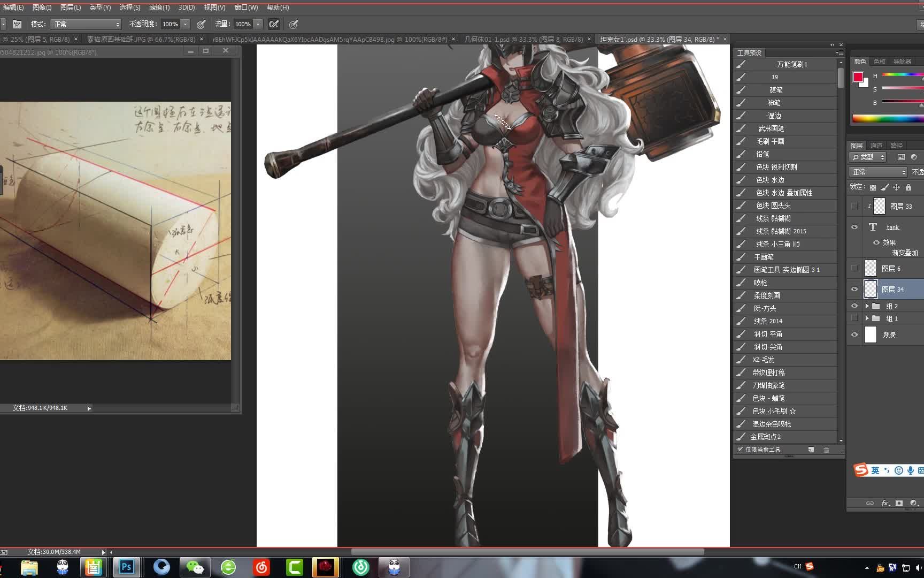Switch to 几何体01-1.psd document tab
The height and width of the screenshot is (578, 924).
click(523, 39)
